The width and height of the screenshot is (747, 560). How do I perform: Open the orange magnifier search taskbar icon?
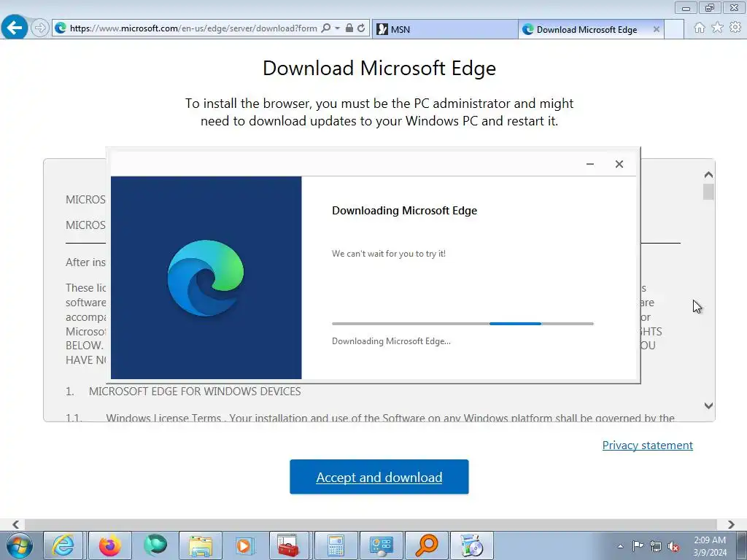point(426,545)
